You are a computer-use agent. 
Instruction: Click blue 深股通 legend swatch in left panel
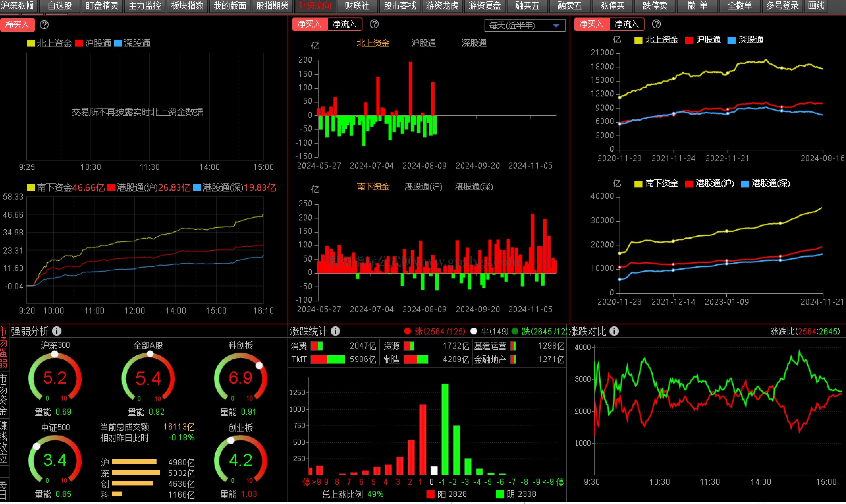[x=118, y=43]
